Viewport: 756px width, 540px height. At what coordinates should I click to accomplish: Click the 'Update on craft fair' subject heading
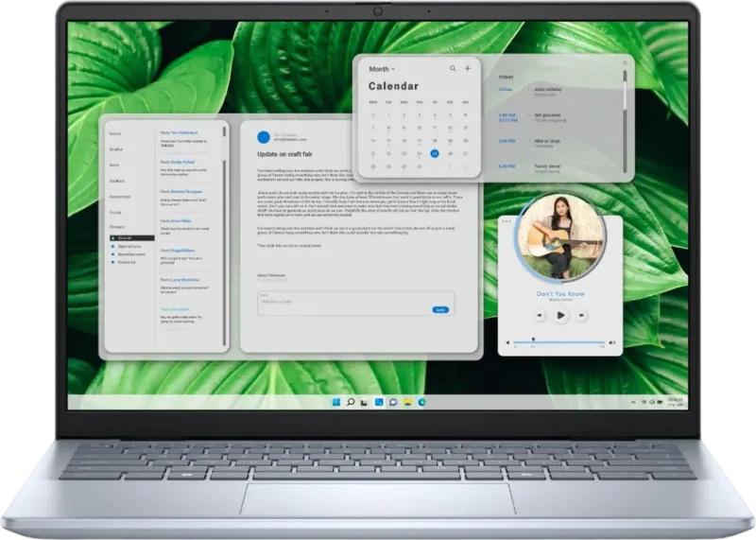pos(284,154)
